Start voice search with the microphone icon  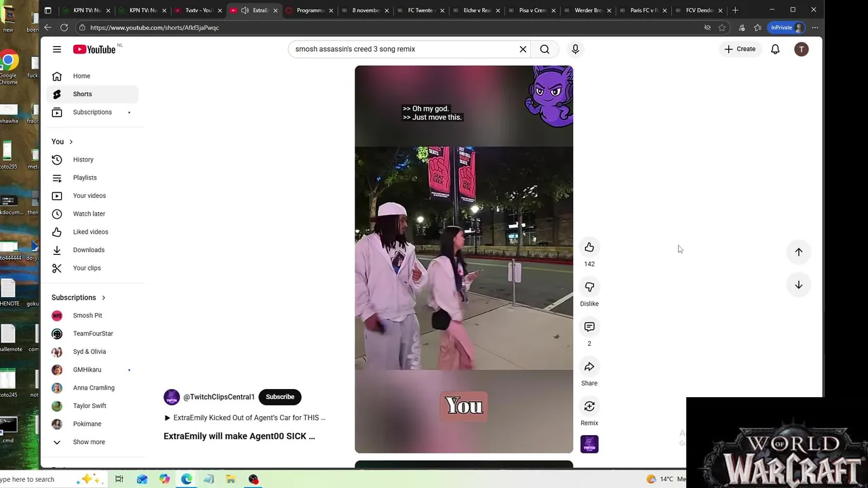pyautogui.click(x=575, y=49)
